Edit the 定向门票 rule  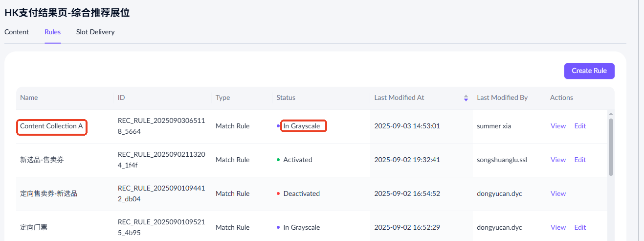(x=580, y=228)
